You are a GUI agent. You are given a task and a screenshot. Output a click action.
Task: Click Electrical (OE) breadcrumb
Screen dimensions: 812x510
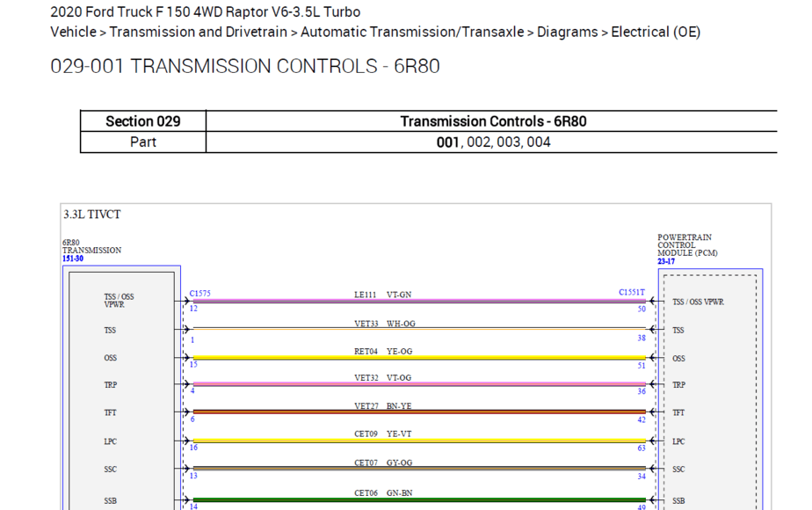pyautogui.click(x=656, y=33)
